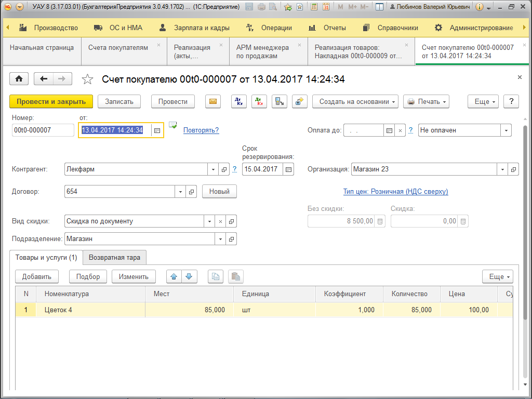The height and width of the screenshot is (399, 532).
Task: Expand Договор dropdown list
Action: (x=180, y=192)
